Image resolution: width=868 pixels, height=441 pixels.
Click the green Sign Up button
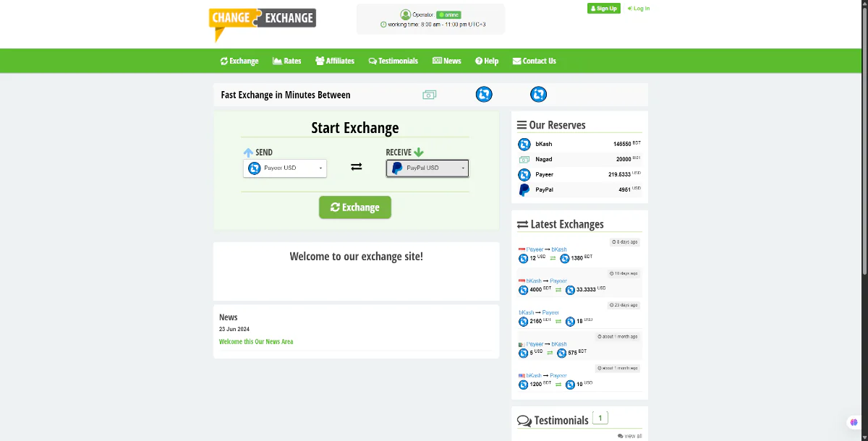[604, 9]
